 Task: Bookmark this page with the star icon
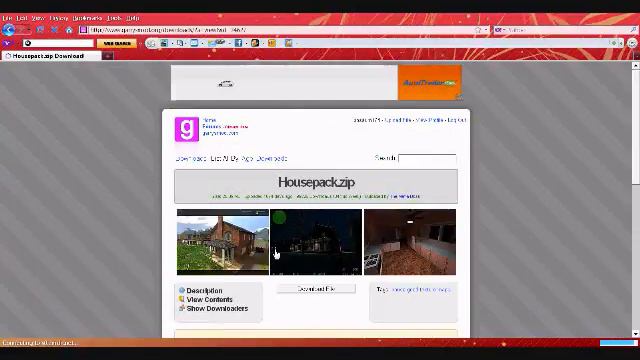click(478, 30)
